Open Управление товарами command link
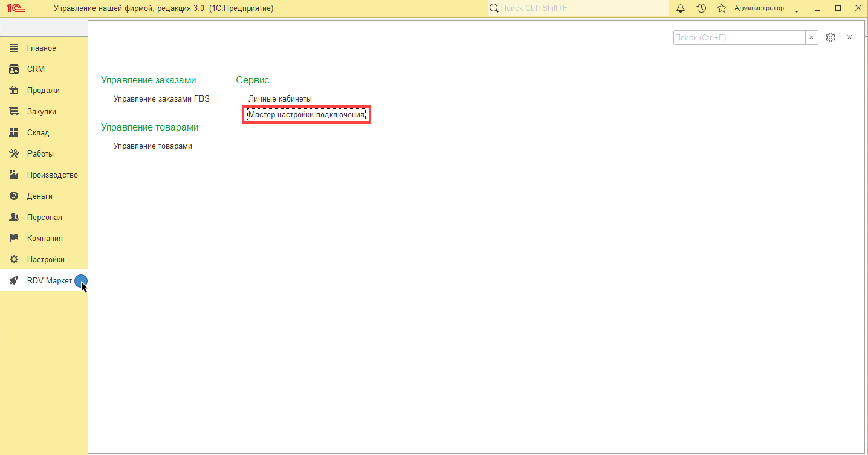868x455 pixels. pos(153,146)
